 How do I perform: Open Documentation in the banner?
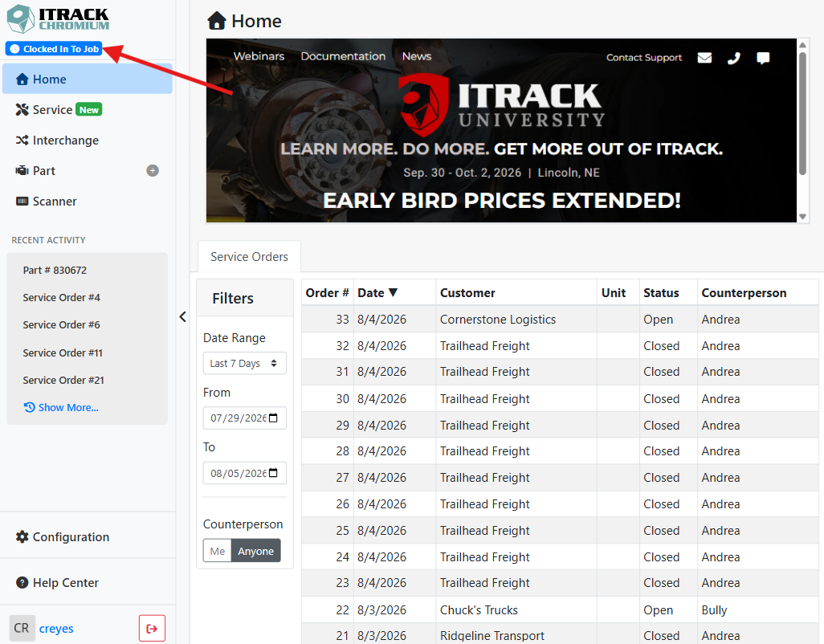point(343,56)
